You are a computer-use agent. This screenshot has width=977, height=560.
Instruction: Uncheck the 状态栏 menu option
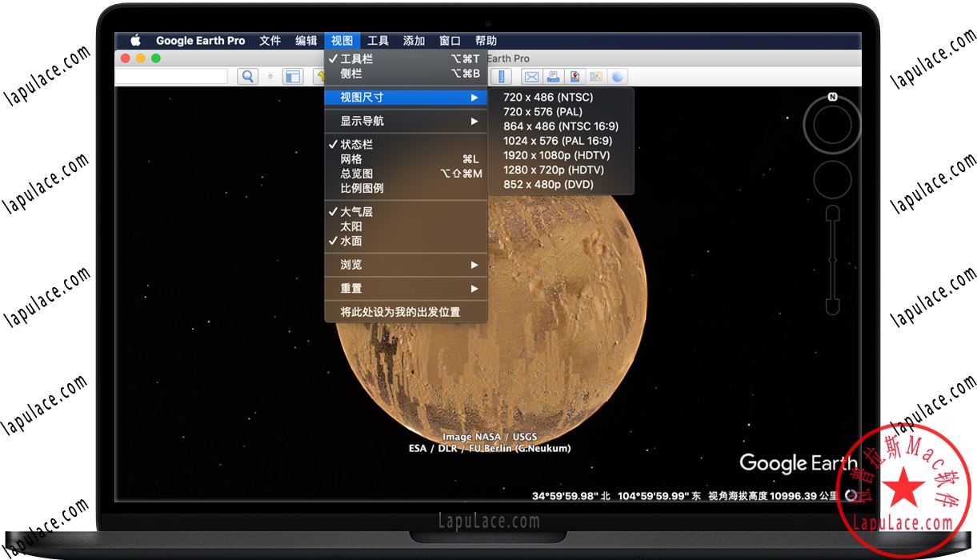[x=357, y=145]
